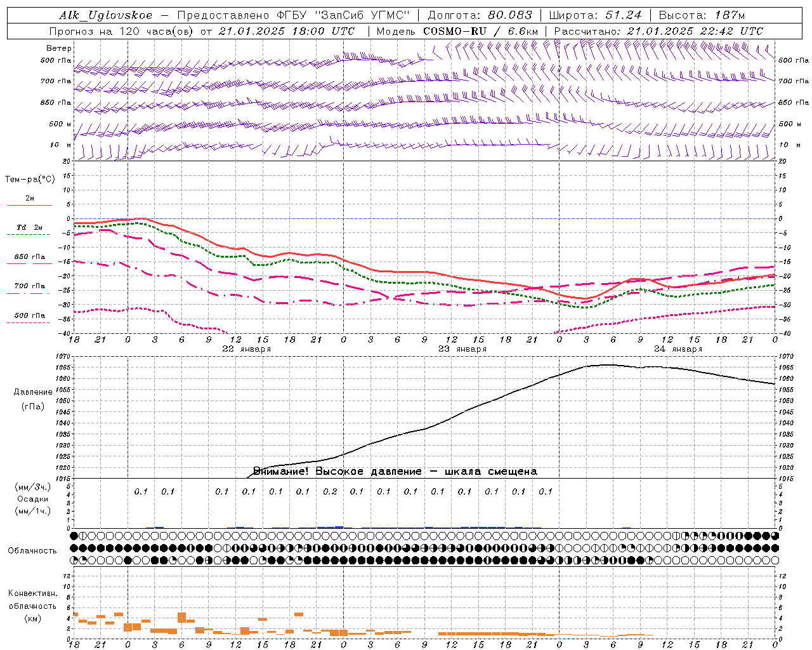Click the 0.2 precipitation value
Image resolution: width=812 pixels, height=650 pixels.
[330, 491]
